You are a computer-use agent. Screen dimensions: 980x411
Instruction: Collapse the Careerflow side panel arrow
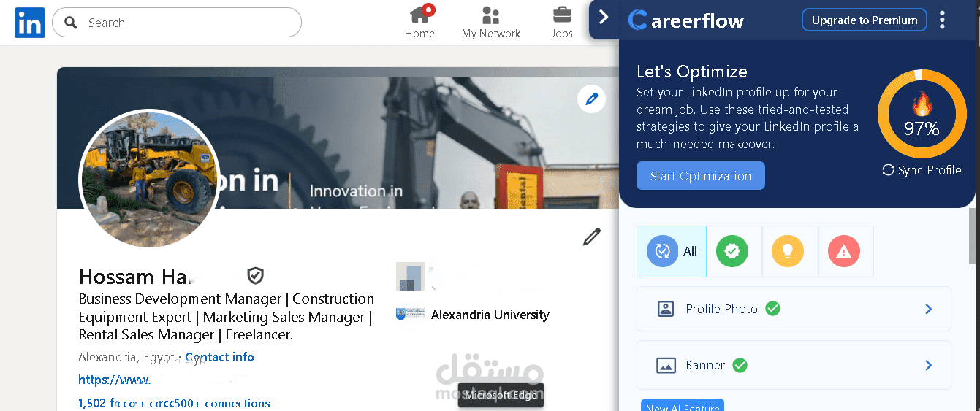(604, 17)
